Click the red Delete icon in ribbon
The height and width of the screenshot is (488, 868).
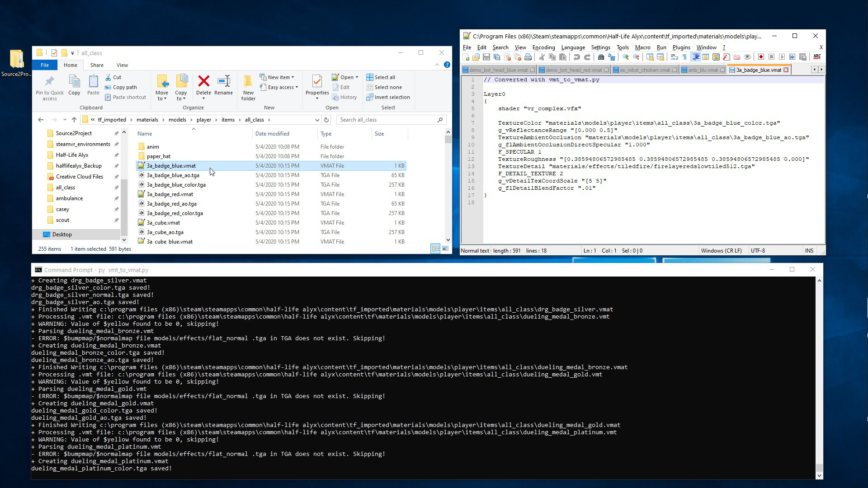coord(203,82)
